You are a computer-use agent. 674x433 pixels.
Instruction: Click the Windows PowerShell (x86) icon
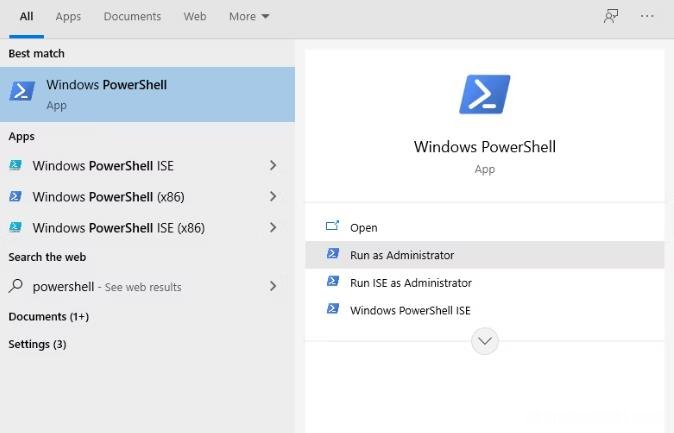[x=15, y=196]
